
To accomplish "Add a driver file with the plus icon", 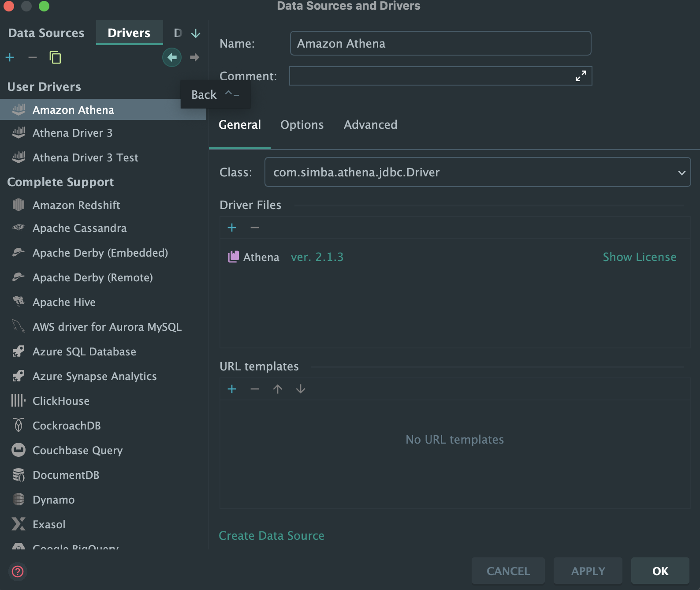I will (x=232, y=228).
